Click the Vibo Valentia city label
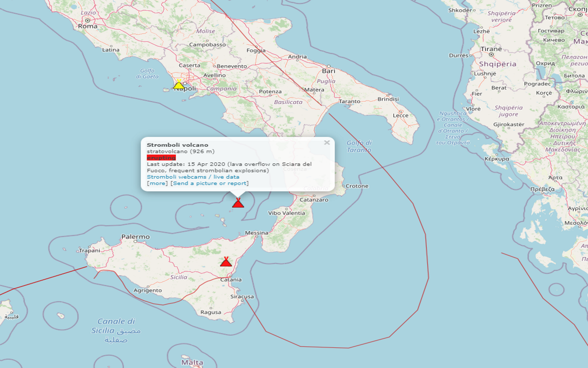Screen dimensions: 588x368 [x=287, y=213]
